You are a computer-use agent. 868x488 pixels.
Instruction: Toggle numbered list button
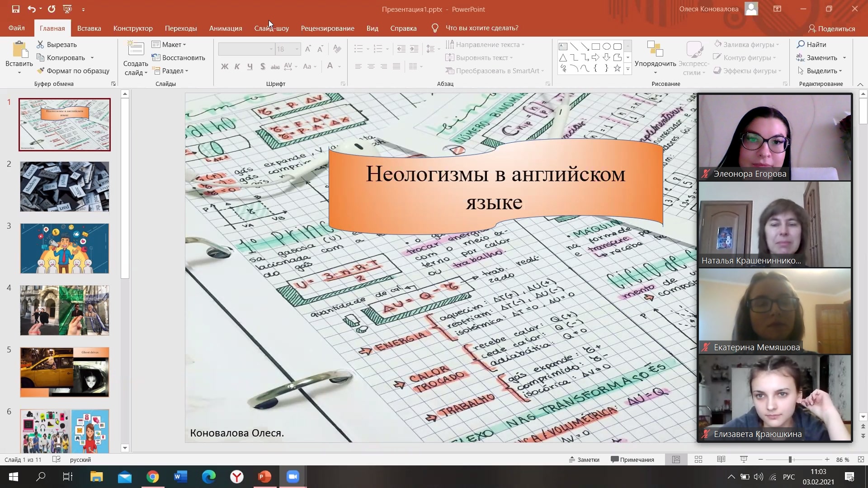tap(378, 49)
